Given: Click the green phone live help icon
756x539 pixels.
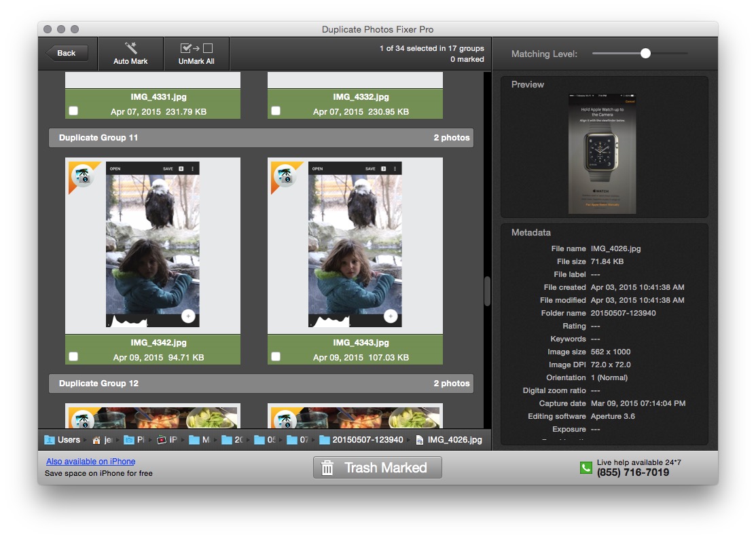Looking at the screenshot, I should [586, 468].
